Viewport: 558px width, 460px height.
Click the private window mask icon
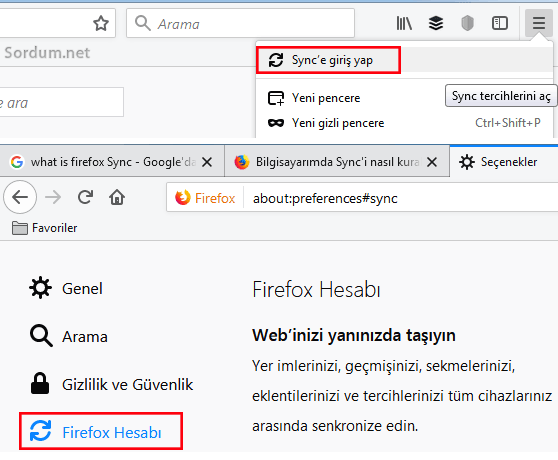click(x=276, y=123)
